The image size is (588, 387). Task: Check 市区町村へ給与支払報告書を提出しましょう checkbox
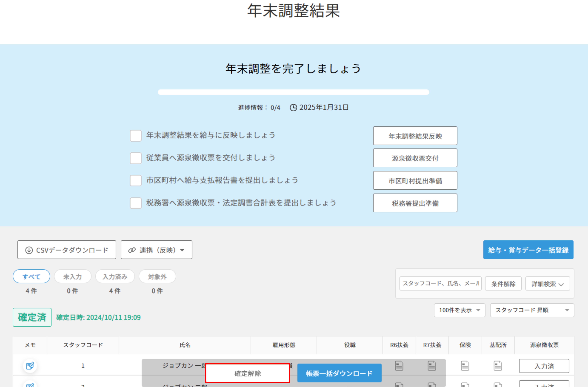pyautogui.click(x=136, y=180)
